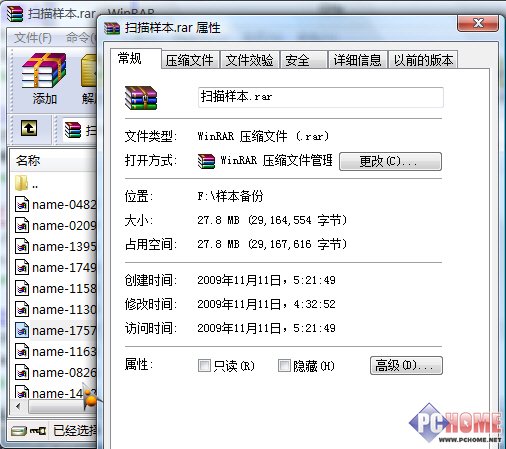Select the name-0826 file icon
The image size is (506, 449).
(22, 373)
